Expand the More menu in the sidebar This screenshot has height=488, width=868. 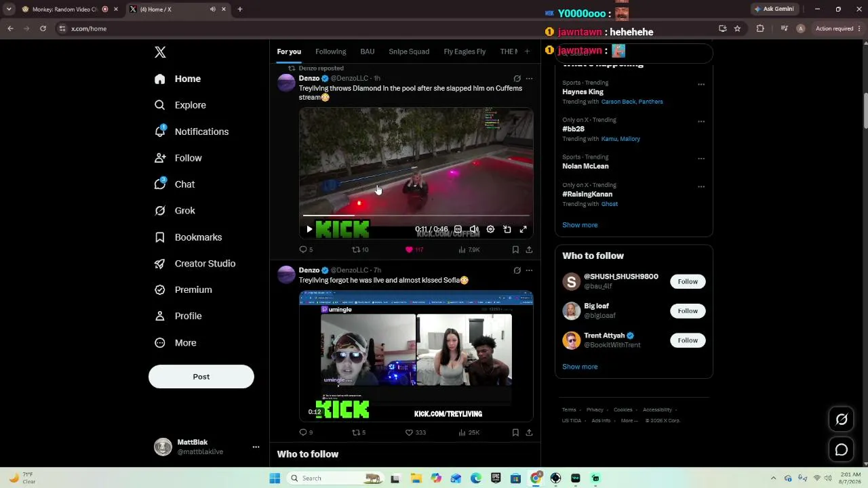[x=175, y=343]
